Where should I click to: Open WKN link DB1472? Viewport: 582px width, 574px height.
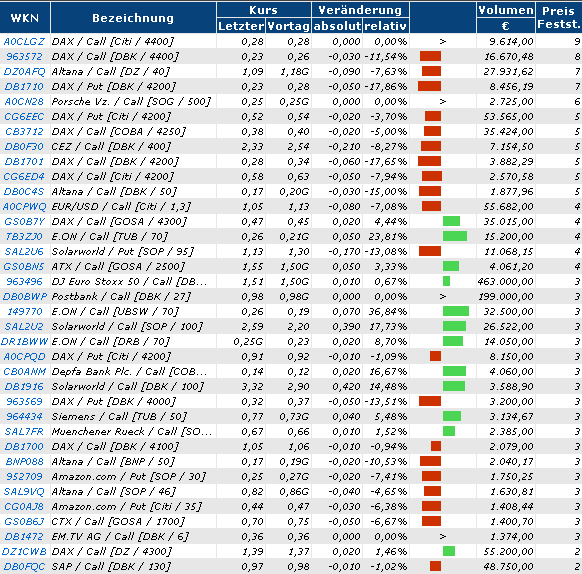[x=24, y=537]
